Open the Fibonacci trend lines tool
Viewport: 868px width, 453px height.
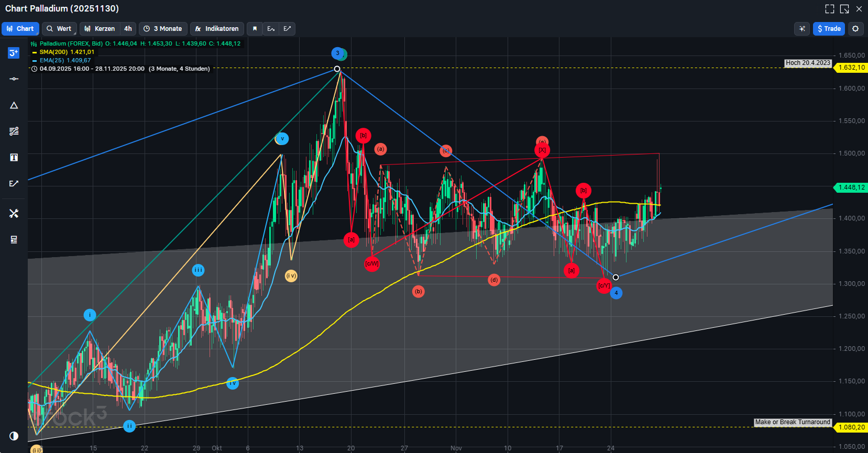[x=14, y=131]
